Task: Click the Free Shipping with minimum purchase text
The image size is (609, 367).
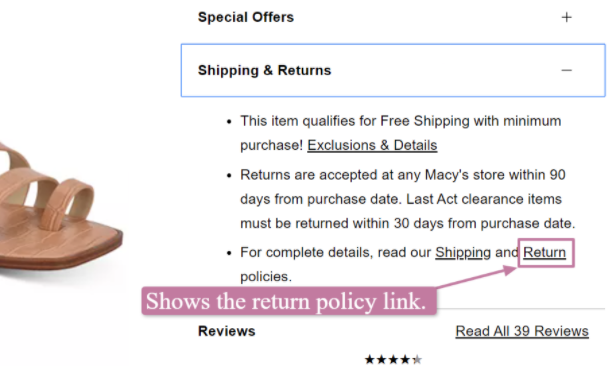Action: click(x=401, y=133)
